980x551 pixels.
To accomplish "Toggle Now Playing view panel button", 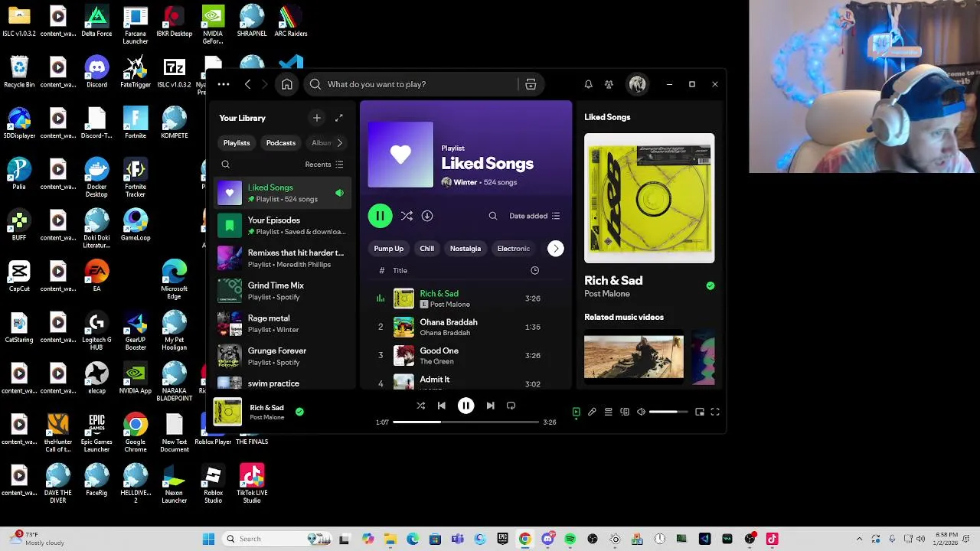I will tap(576, 412).
